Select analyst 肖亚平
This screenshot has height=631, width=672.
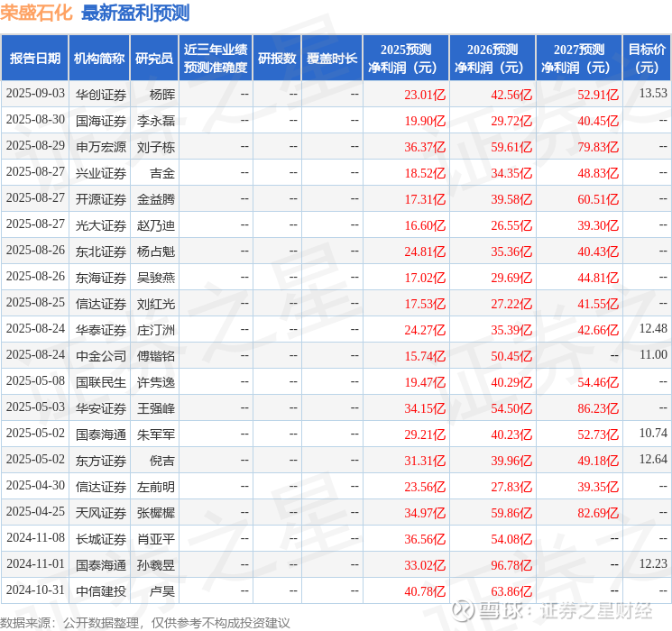click(156, 539)
